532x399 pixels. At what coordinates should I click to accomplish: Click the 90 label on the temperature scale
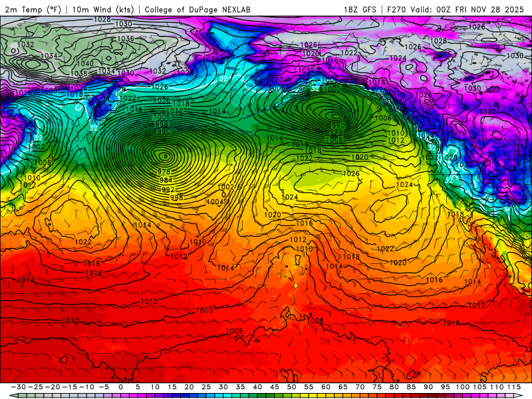coord(428,387)
